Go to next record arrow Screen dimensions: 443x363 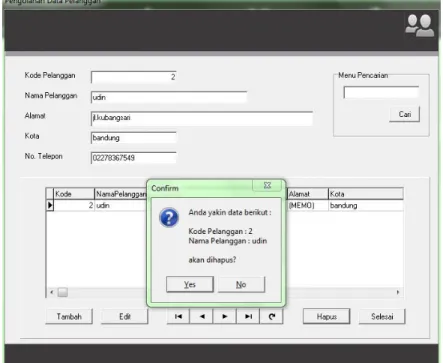click(x=225, y=316)
